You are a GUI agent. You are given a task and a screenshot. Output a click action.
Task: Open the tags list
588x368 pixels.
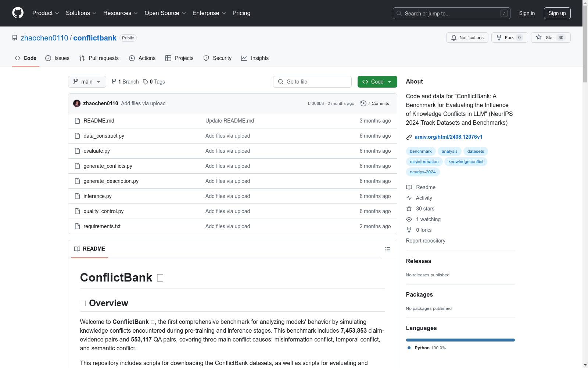pos(154,82)
